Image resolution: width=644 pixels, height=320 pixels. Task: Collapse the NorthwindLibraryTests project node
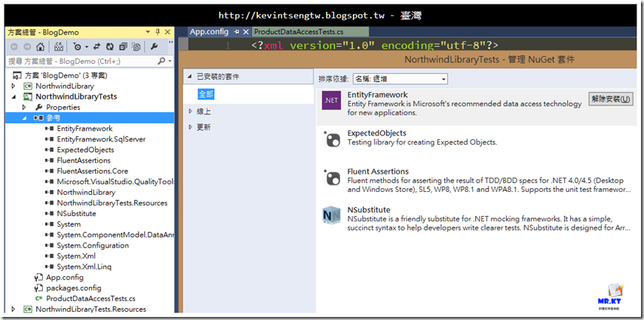pos(14,97)
